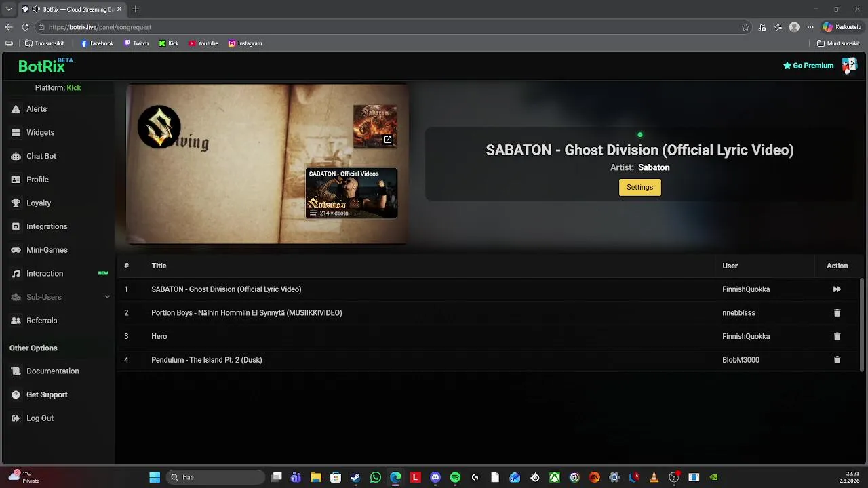This screenshot has width=868, height=488.
Task: Open the Keskustelu Copilot button
Action: (x=842, y=27)
